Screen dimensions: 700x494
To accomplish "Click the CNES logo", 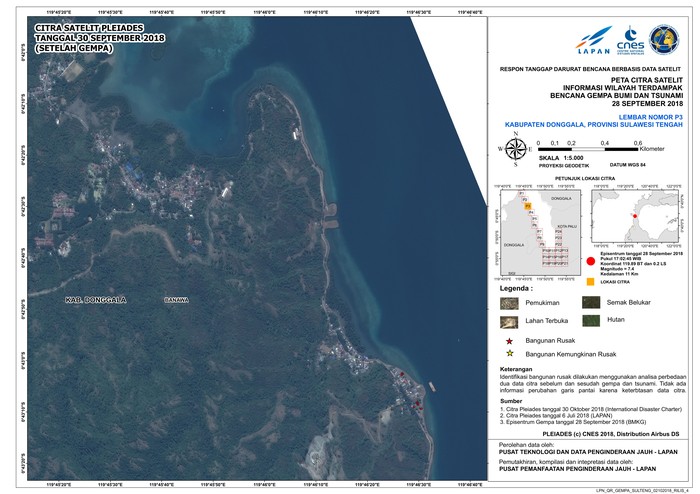I will (x=632, y=40).
